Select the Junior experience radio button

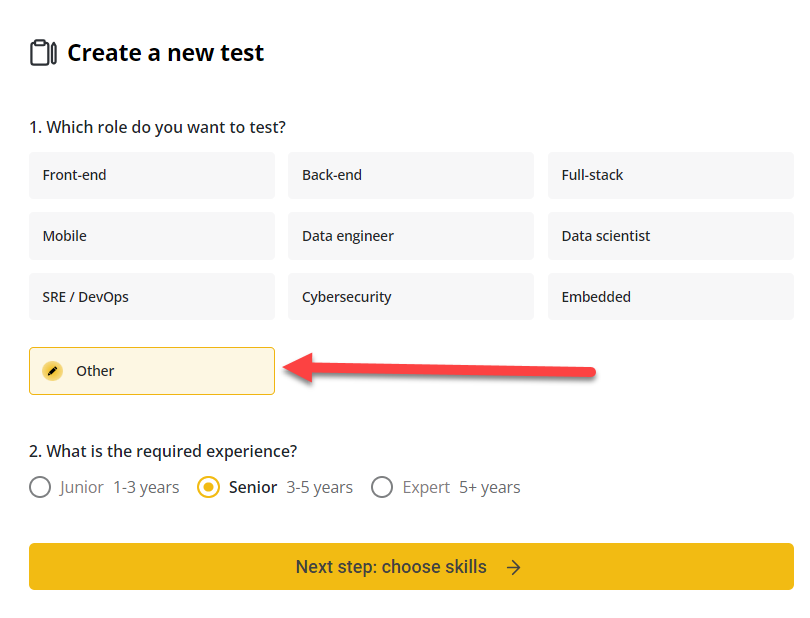pyautogui.click(x=40, y=488)
